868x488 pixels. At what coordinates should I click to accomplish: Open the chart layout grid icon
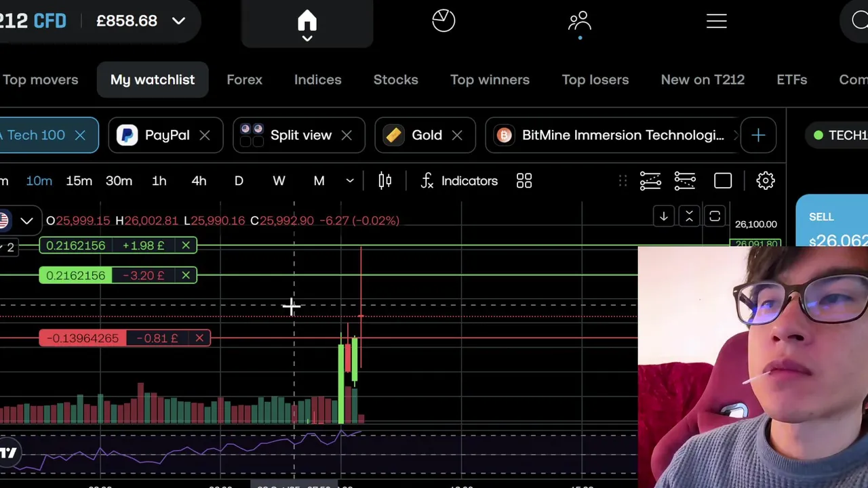(524, 181)
